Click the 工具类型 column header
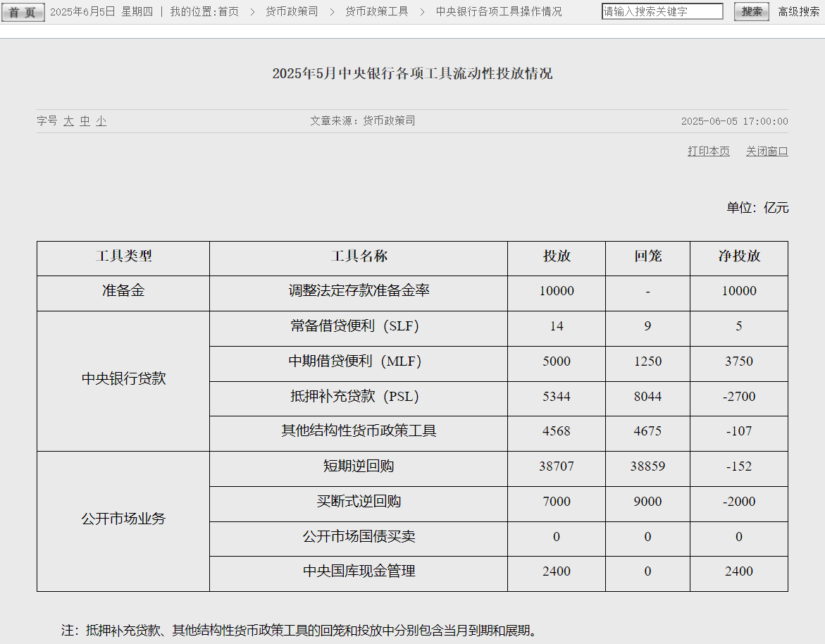Screen dimensions: 825x644 [123, 256]
